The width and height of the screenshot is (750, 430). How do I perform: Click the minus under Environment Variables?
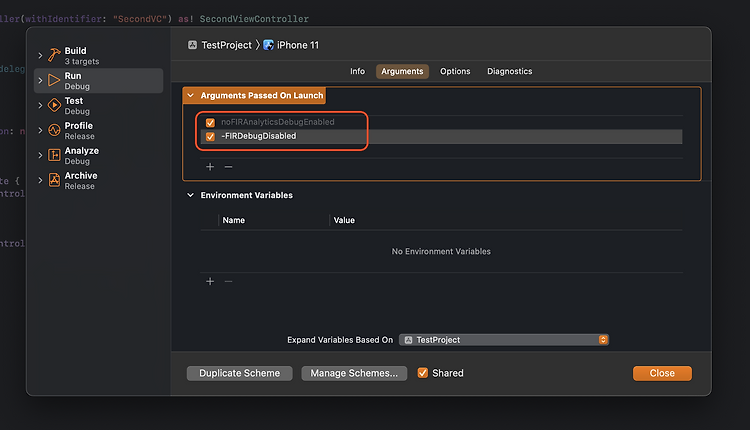(229, 281)
